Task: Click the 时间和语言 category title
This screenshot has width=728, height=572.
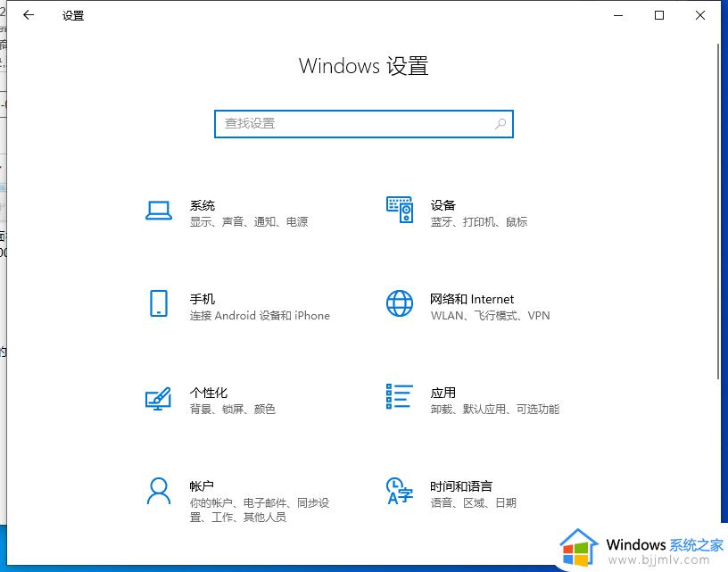Action: pos(461,486)
